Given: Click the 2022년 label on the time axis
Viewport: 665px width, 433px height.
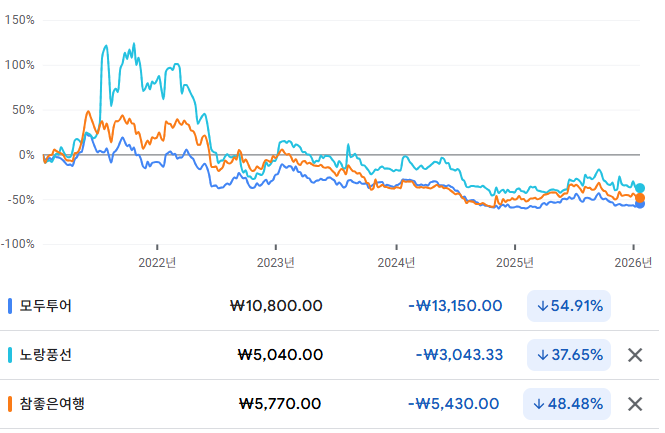Looking at the screenshot, I should (158, 262).
